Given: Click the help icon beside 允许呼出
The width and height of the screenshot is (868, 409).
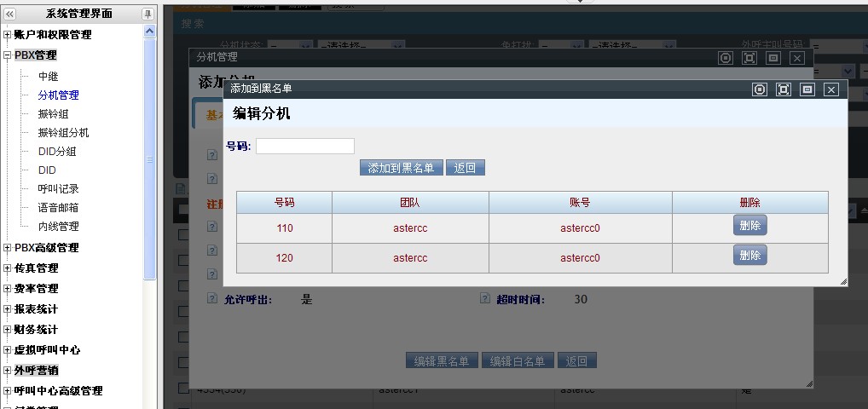Looking at the screenshot, I should [x=213, y=299].
